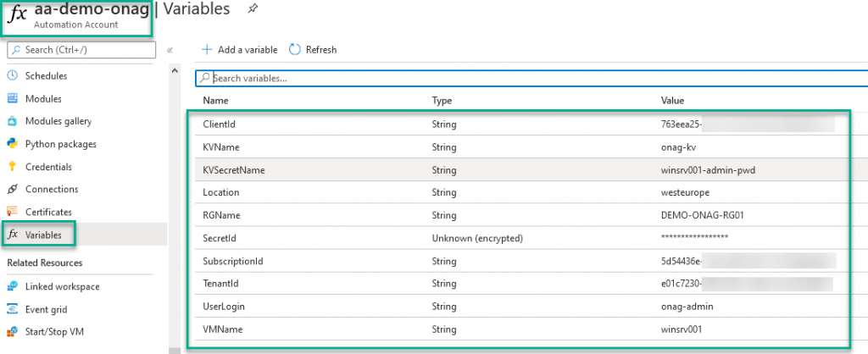Click the Add a variable button

[x=240, y=50]
